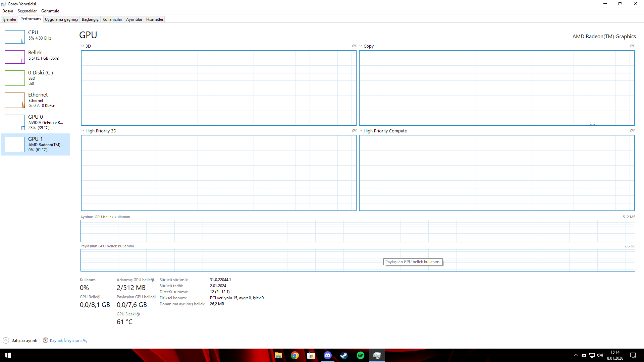Click Resource Monitor icon at bottom
This screenshot has height=362, width=644.
[46, 340]
